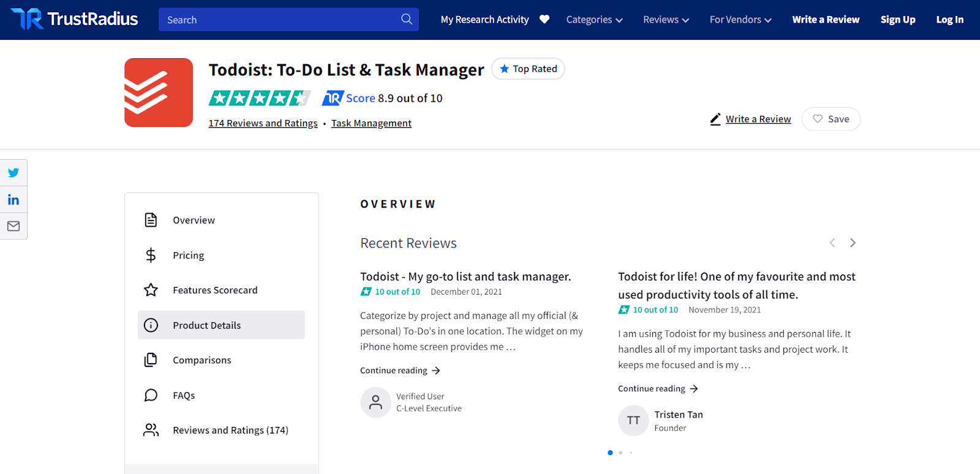
Task: Show next recent reviews with right arrow
Action: pos(853,243)
